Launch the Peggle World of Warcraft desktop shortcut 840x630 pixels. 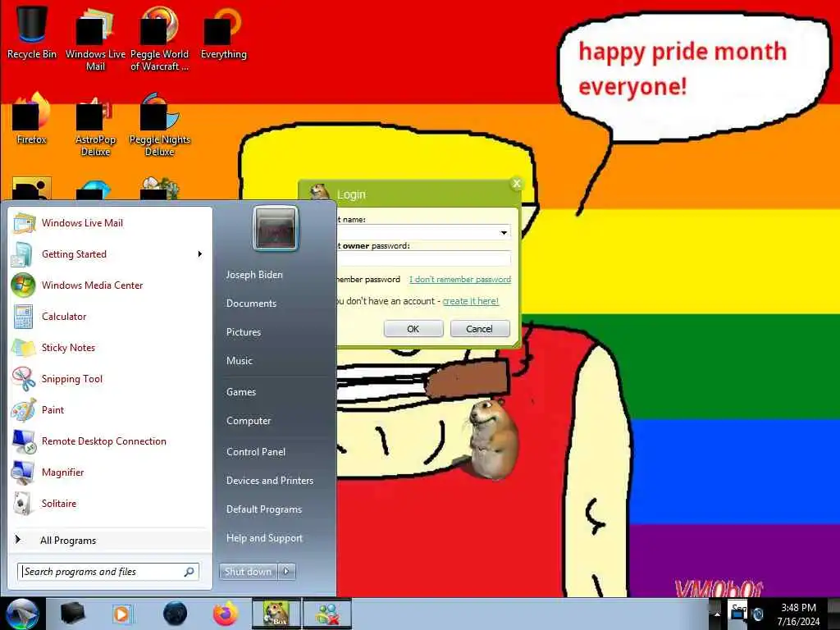160,38
